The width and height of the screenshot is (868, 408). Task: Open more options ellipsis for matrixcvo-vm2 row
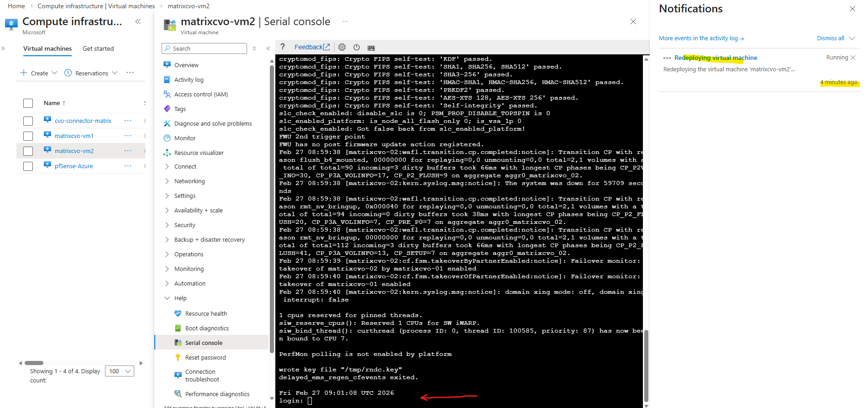(x=128, y=151)
